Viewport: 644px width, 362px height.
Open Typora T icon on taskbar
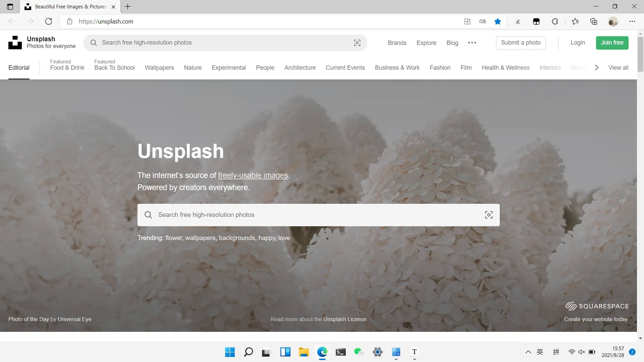[x=414, y=352]
